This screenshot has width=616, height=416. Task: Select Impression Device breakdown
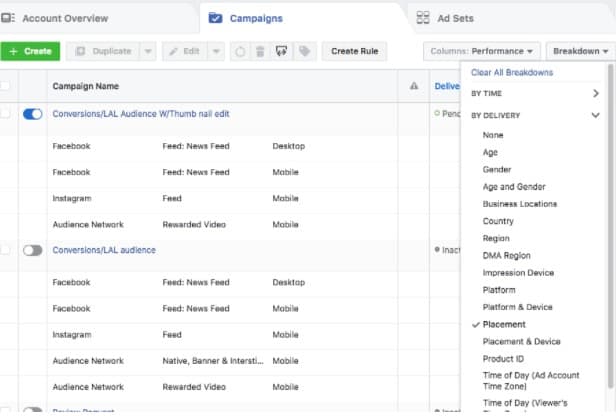tap(518, 273)
